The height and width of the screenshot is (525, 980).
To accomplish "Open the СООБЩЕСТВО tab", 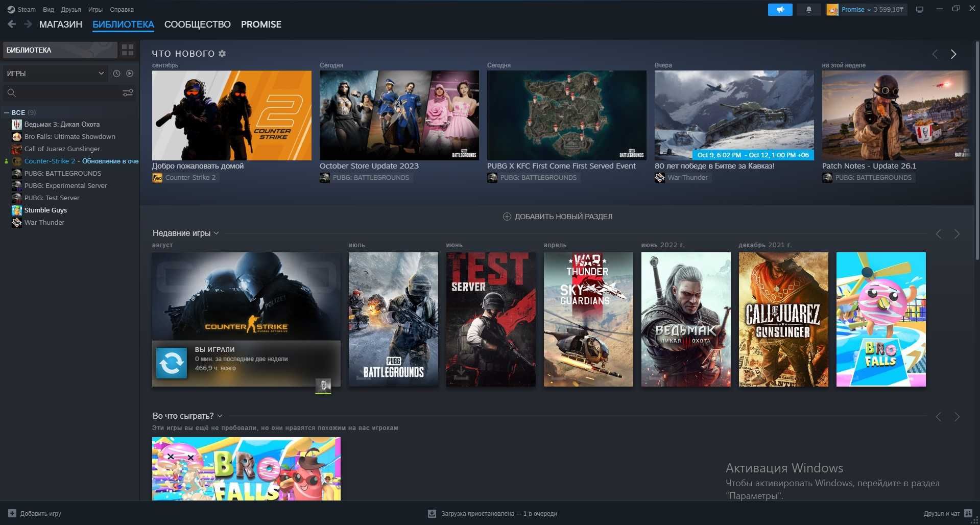I will click(x=198, y=25).
